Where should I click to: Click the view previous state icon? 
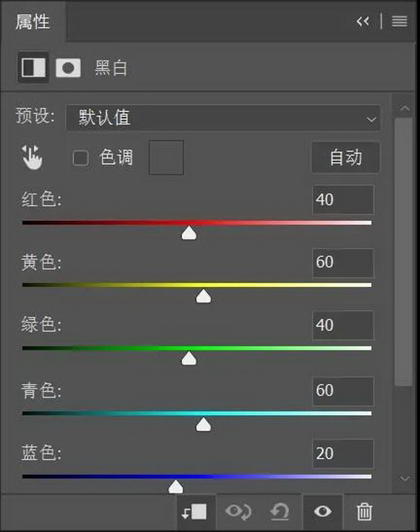(238, 511)
